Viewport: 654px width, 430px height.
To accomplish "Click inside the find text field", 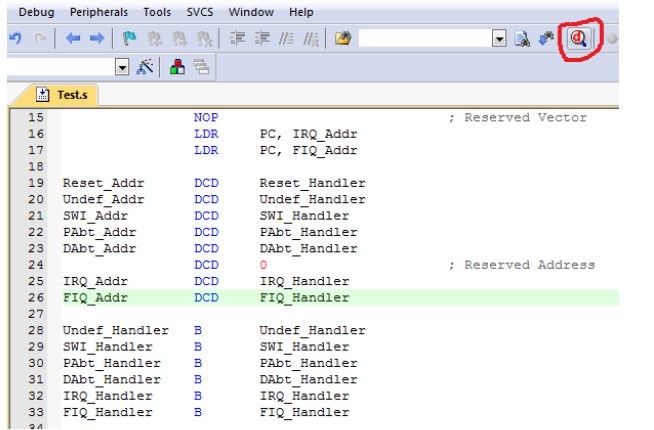I will (425, 41).
